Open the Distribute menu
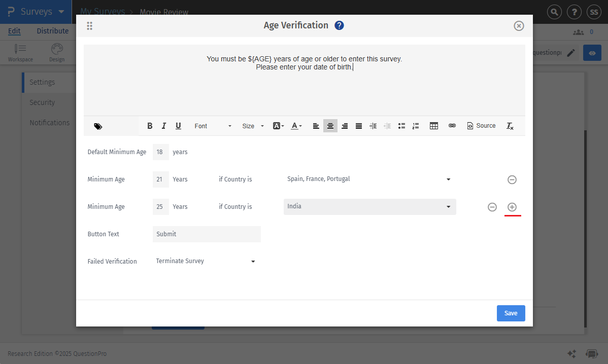 tap(52, 30)
